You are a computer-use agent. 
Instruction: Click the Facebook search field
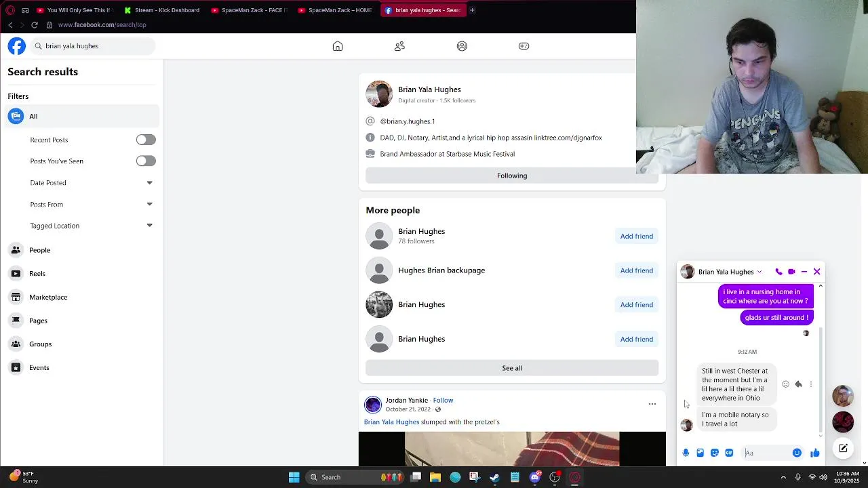94,46
